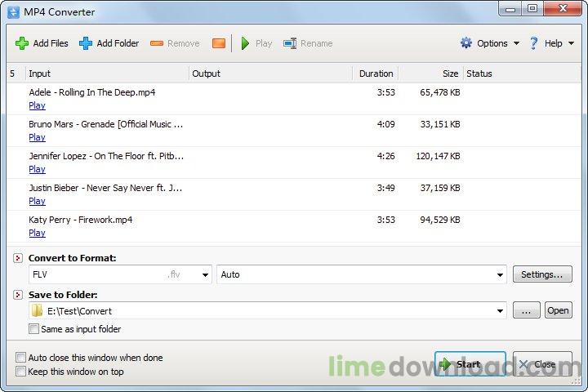Expand the Help dropdown arrow
This screenshot has height=392, width=588.
pos(571,43)
